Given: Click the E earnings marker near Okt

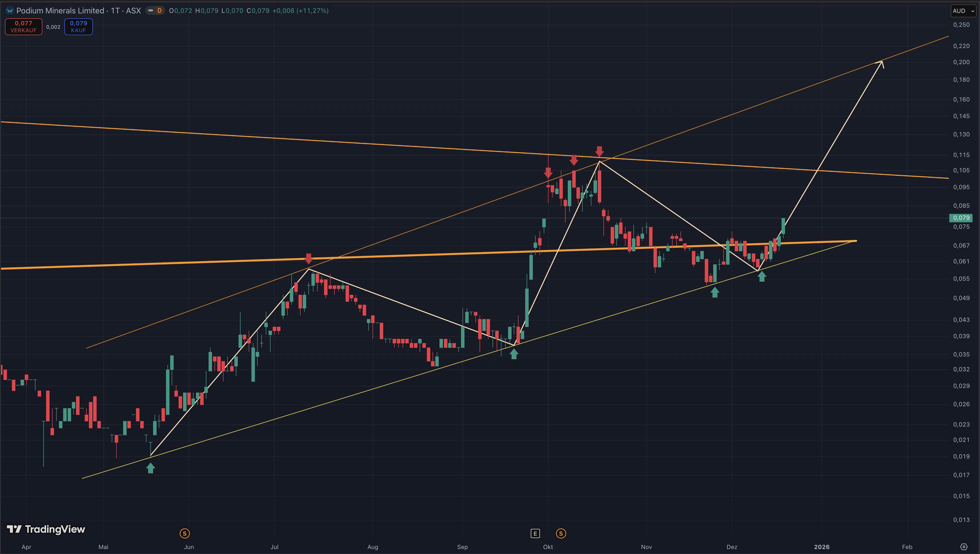Looking at the screenshot, I should (x=535, y=533).
